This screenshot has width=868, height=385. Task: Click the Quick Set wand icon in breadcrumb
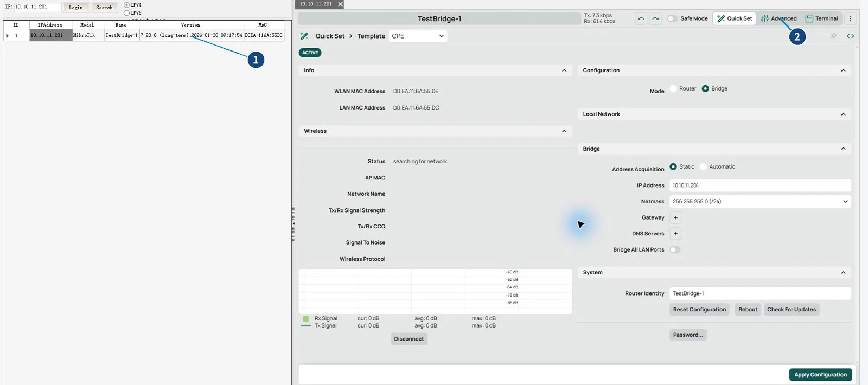304,36
